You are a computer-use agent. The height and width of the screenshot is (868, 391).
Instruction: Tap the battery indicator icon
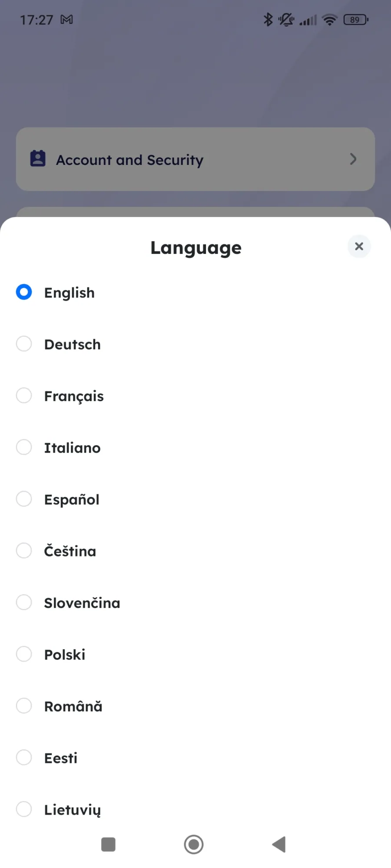point(356,20)
